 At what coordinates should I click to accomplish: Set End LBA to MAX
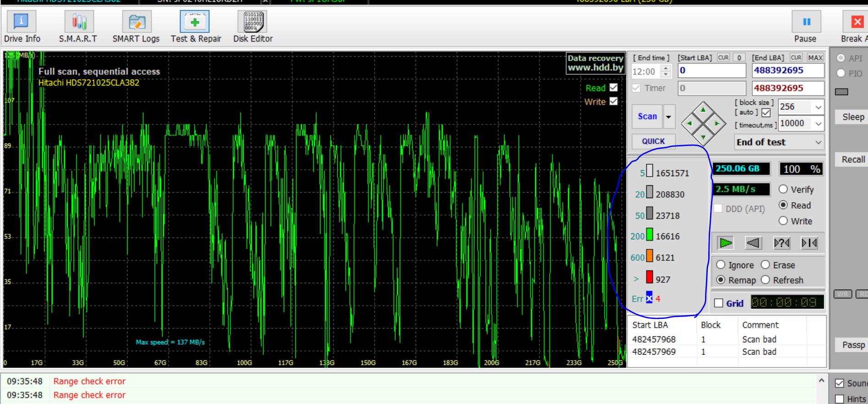815,58
